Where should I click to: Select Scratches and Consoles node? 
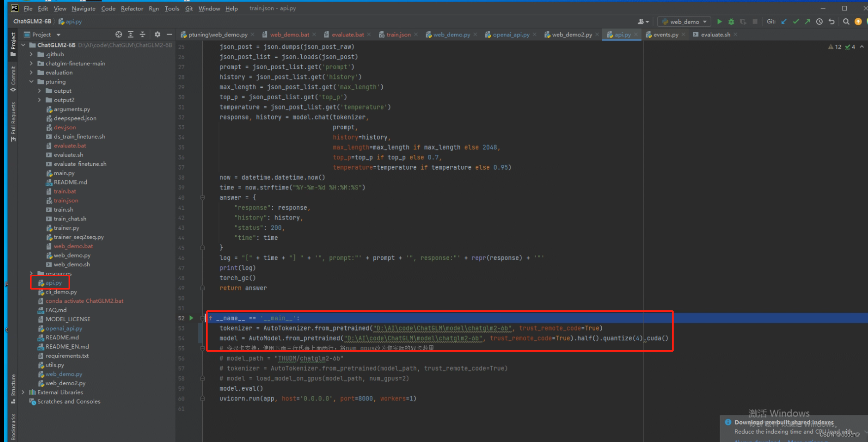(69, 402)
